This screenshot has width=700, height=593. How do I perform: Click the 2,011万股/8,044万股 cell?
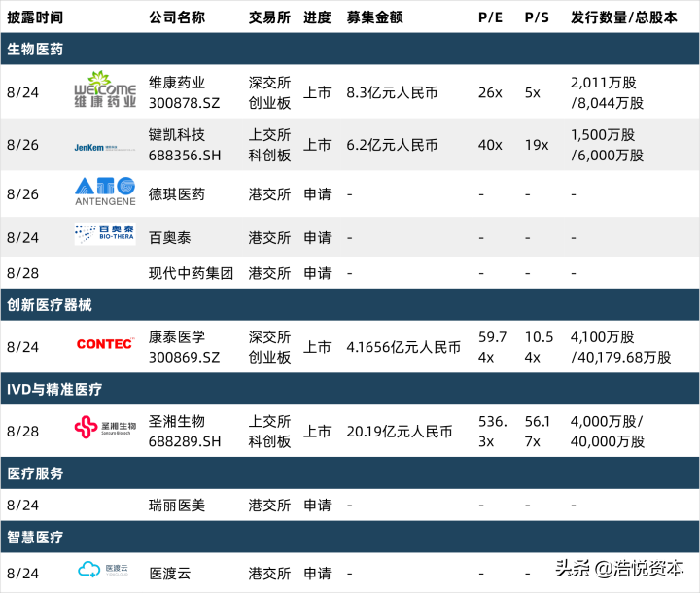607,92
